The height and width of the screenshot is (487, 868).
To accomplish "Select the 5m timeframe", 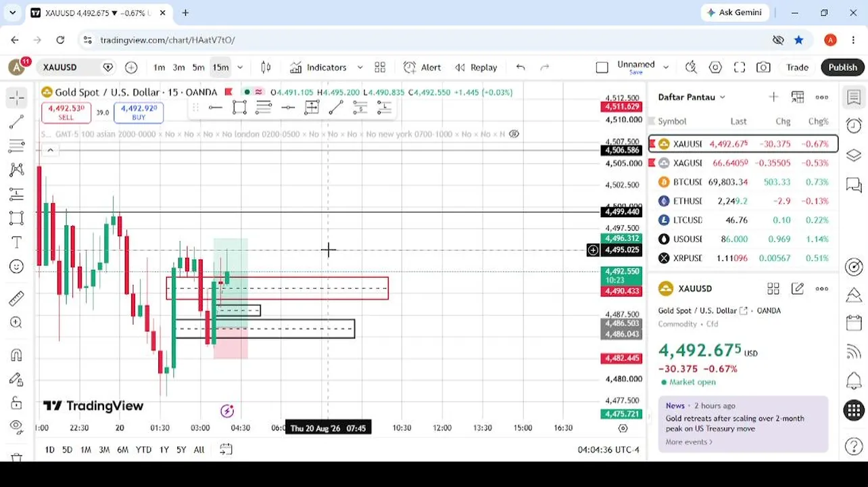I will pos(198,67).
